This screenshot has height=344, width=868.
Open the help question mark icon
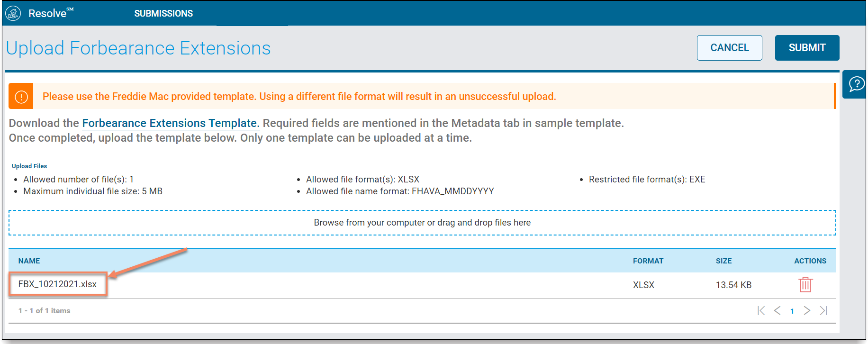click(857, 84)
